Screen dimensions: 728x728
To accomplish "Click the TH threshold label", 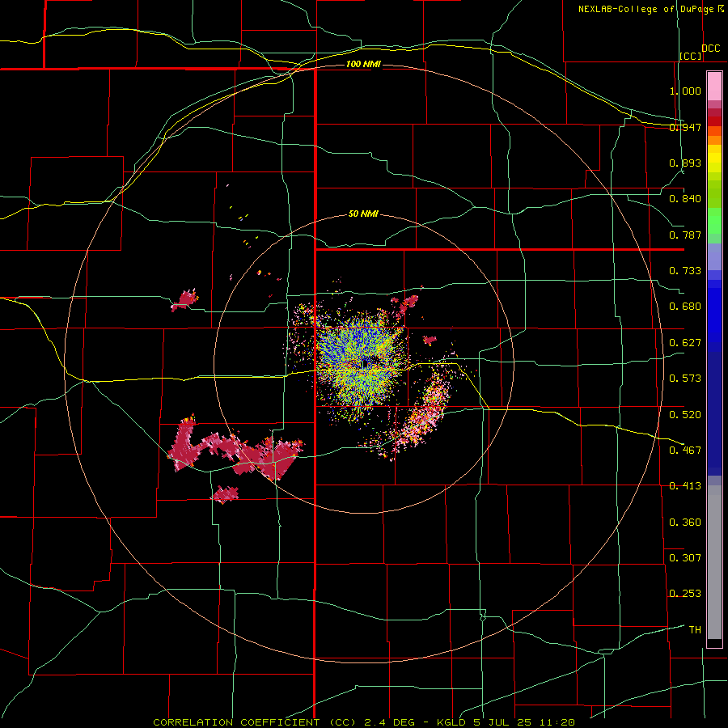I will [x=695, y=630].
